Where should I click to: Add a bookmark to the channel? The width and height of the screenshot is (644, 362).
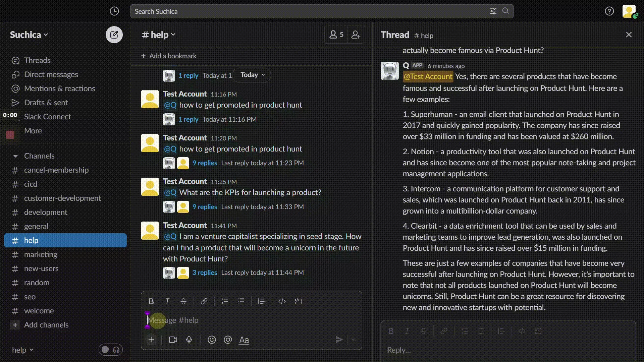pos(169,56)
